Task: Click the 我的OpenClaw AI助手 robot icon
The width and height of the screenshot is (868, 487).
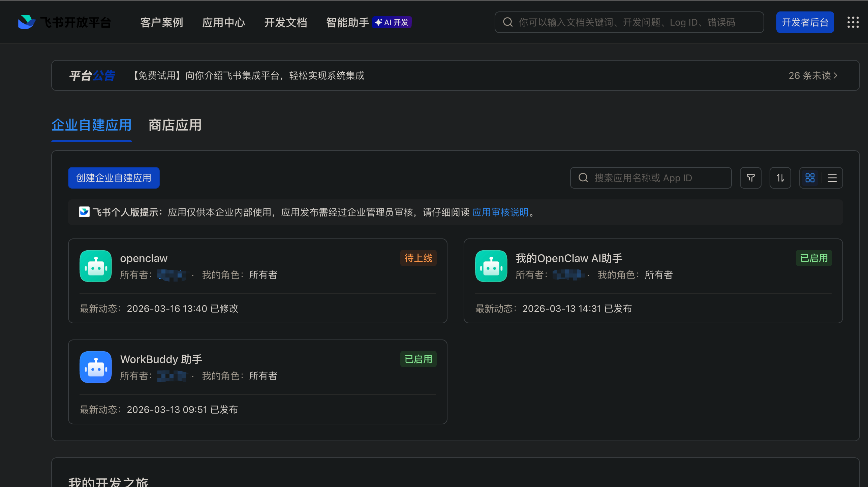Action: pos(491,266)
